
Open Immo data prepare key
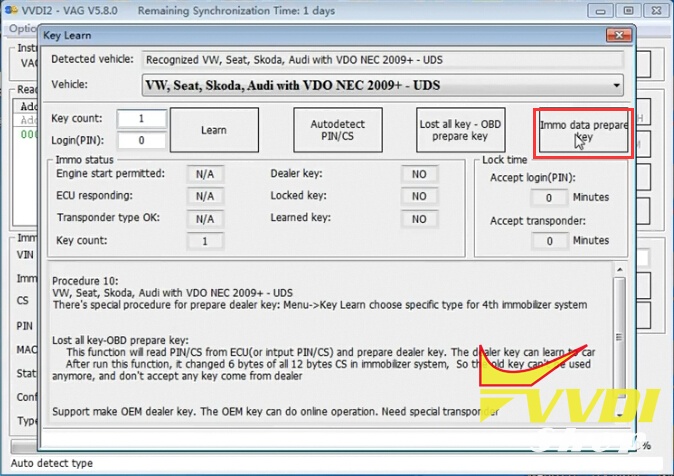583,131
